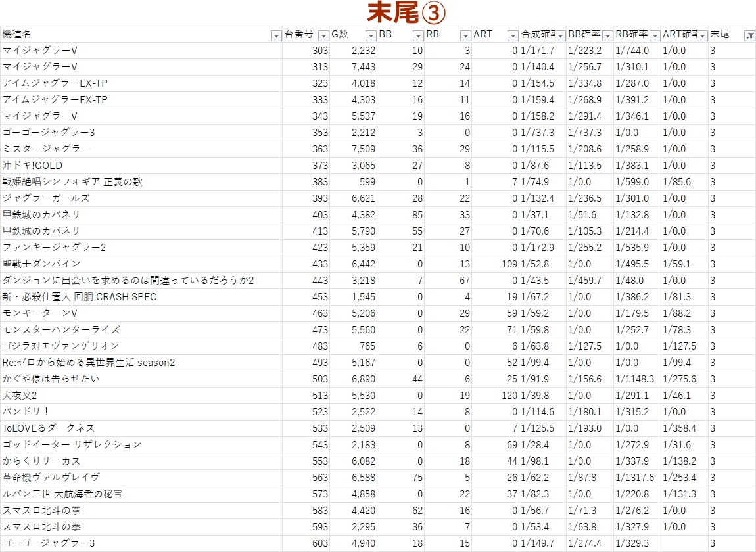The width and height of the screenshot is (756, 552).
Task: Select G数 cell 7,509
Action: point(354,149)
